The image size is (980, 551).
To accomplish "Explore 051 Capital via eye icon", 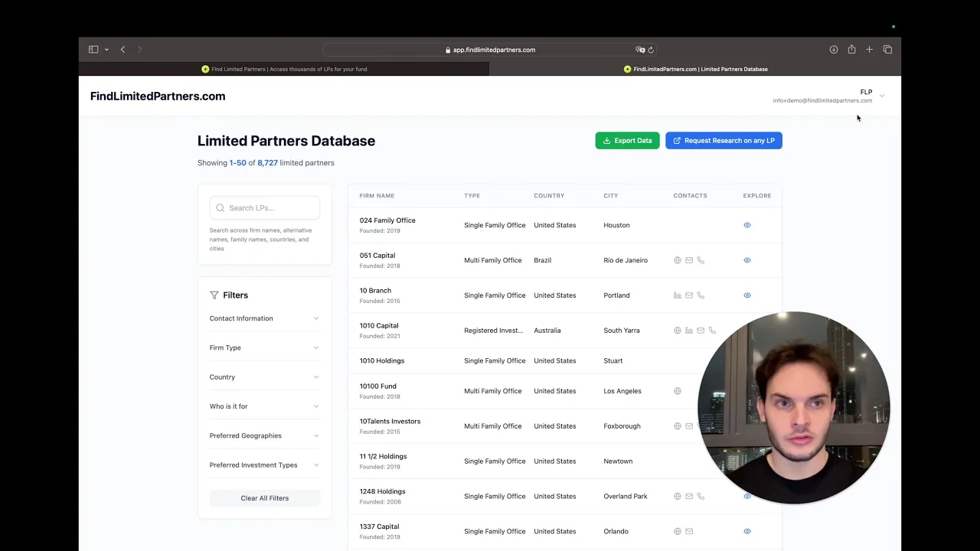I will coord(747,260).
